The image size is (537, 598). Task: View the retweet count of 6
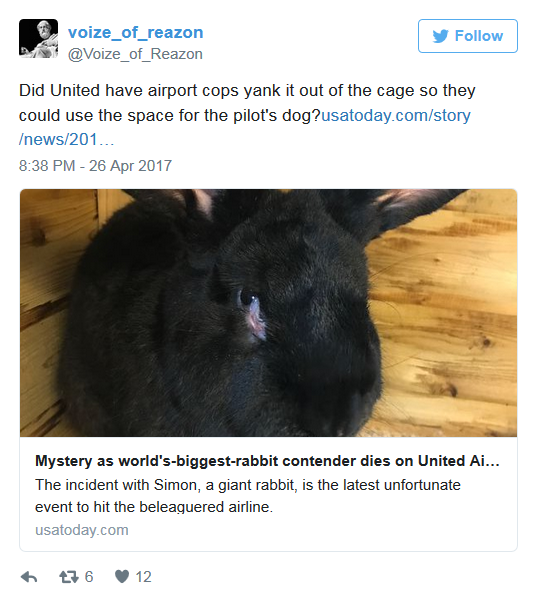point(88,577)
